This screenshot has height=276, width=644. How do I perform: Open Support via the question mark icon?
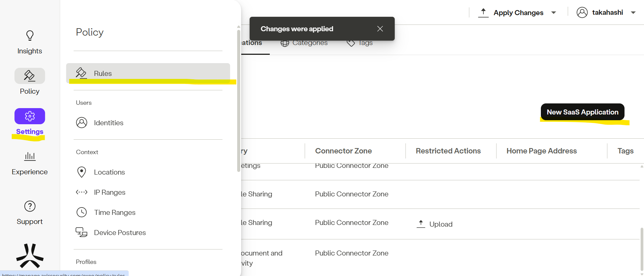point(30,206)
